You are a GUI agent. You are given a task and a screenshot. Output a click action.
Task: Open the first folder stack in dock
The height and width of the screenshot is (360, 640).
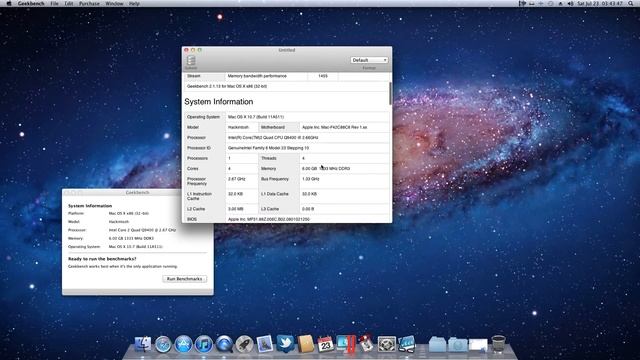coord(437,344)
